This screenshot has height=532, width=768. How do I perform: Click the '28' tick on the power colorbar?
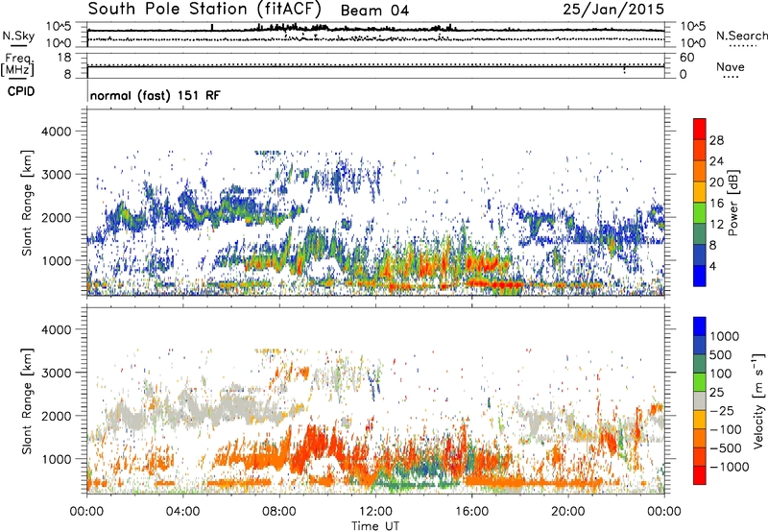coord(716,140)
